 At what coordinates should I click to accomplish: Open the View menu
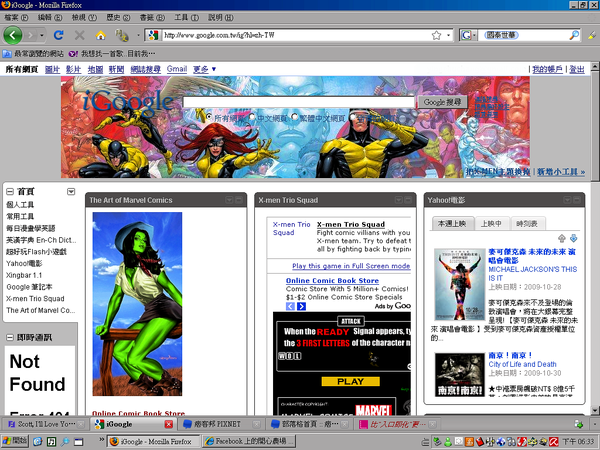pos(84,18)
